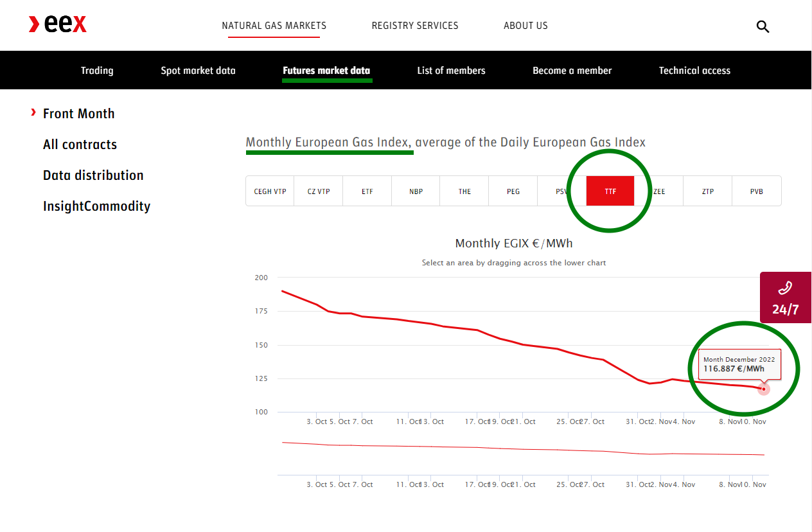The height and width of the screenshot is (532, 812).
Task: Go to Spot market data
Action: [x=198, y=71]
